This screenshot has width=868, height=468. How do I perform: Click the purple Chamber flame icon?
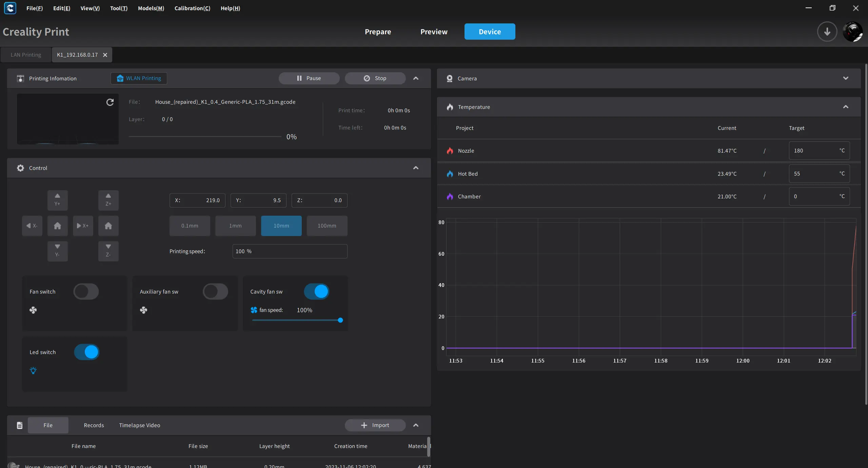click(x=450, y=196)
